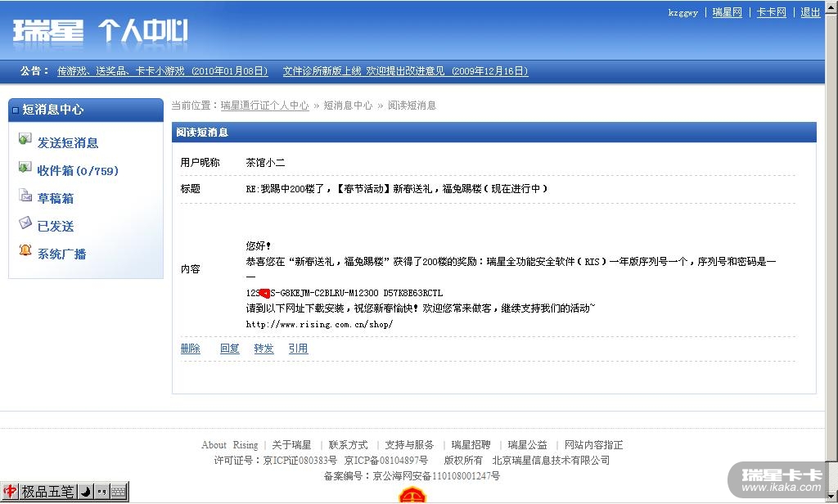This screenshot has height=504, width=838.
Task: Open announcement 传游戏、送奖品、卡卡小游戏
Action: coord(163,71)
